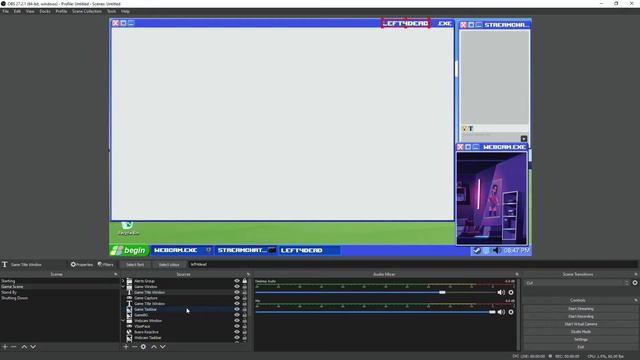Enable Studio Mode

point(580,332)
